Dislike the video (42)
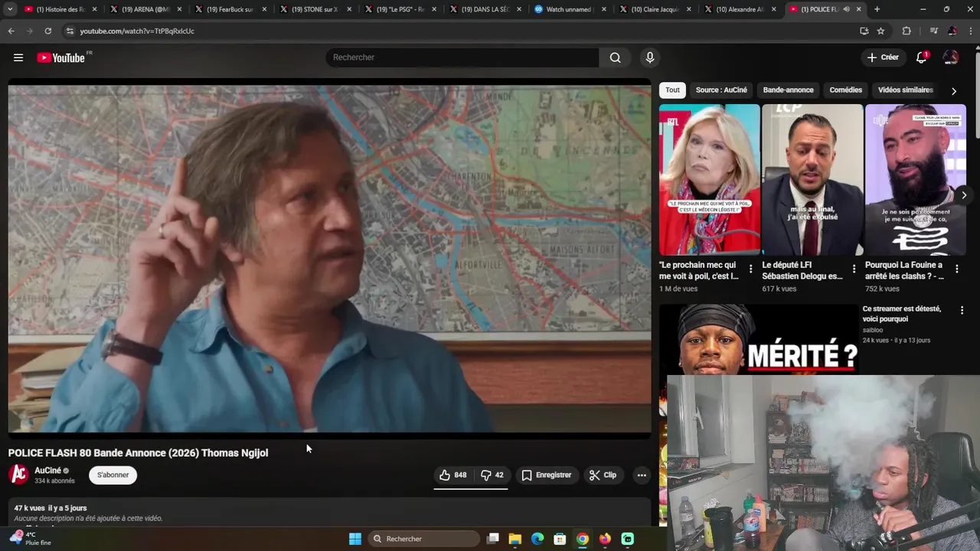The image size is (980, 551). pyautogui.click(x=492, y=475)
